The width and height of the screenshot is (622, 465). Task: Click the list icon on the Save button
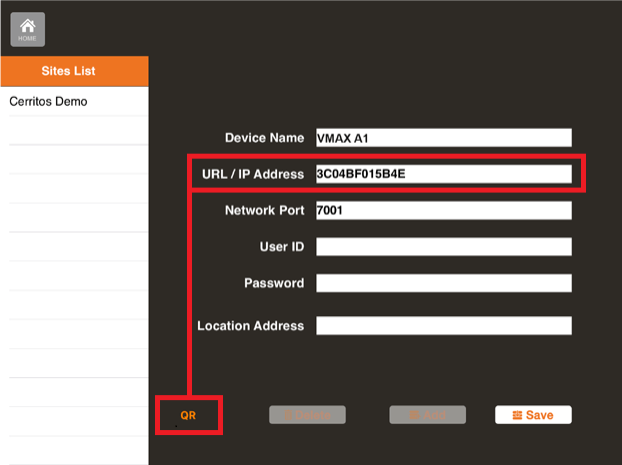point(516,415)
